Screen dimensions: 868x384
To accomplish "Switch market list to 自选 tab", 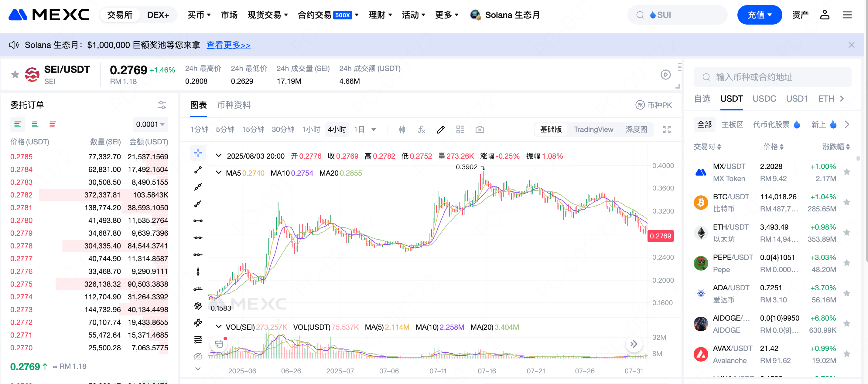I will coord(702,99).
